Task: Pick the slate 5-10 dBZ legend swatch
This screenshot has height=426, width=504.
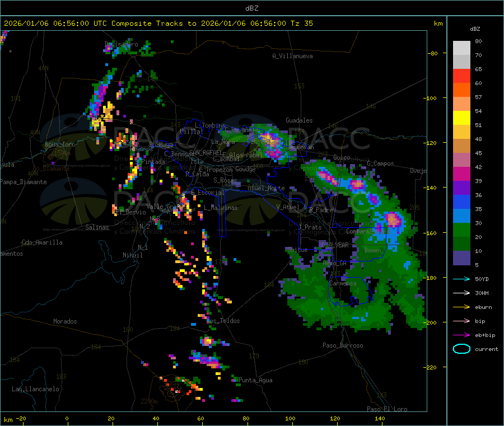Action: coord(461,258)
